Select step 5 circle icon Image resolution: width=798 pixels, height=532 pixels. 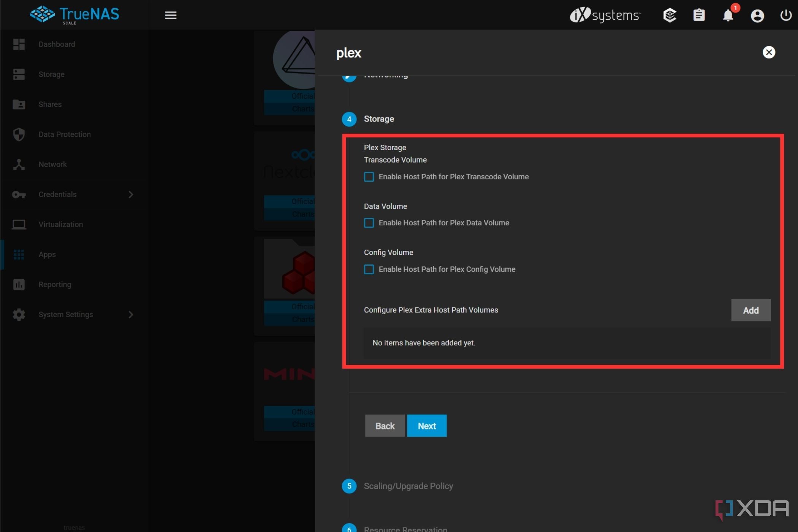click(349, 486)
